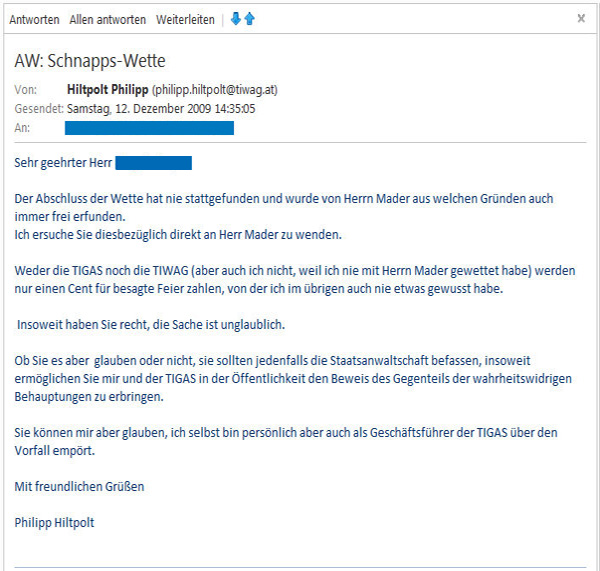600x571 pixels.
Task: Click line starting 'Ob Sie es aber glauben'
Action: coord(272,361)
